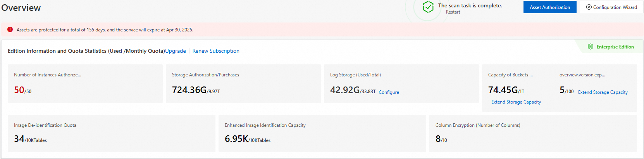Click Extend Storage Capacity beside the 5/100 value
644x159 pixels.
603,92
